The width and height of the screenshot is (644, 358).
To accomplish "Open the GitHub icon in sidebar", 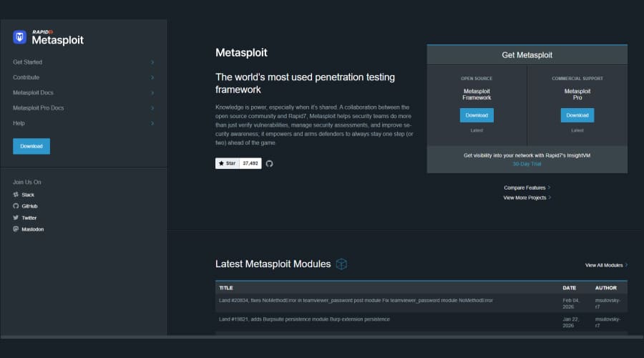I will click(16, 206).
